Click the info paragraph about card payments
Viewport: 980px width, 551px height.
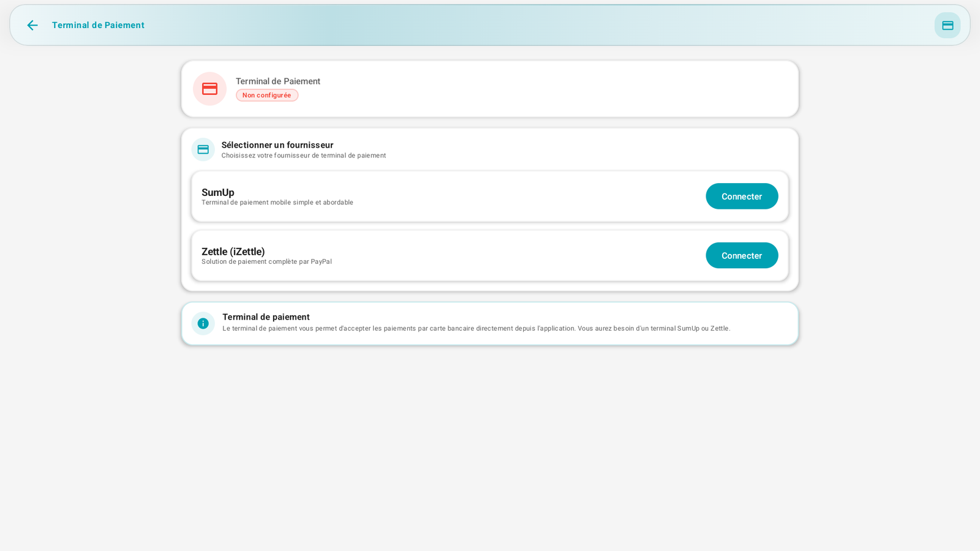pyautogui.click(x=476, y=328)
